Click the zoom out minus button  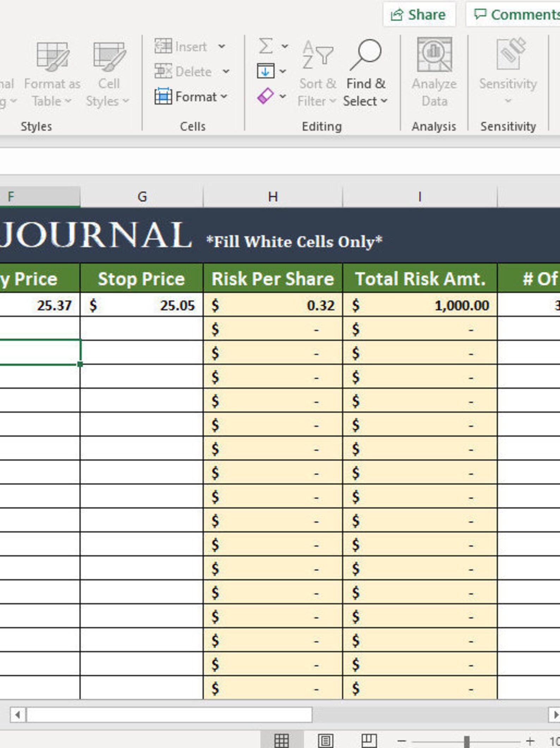402,741
